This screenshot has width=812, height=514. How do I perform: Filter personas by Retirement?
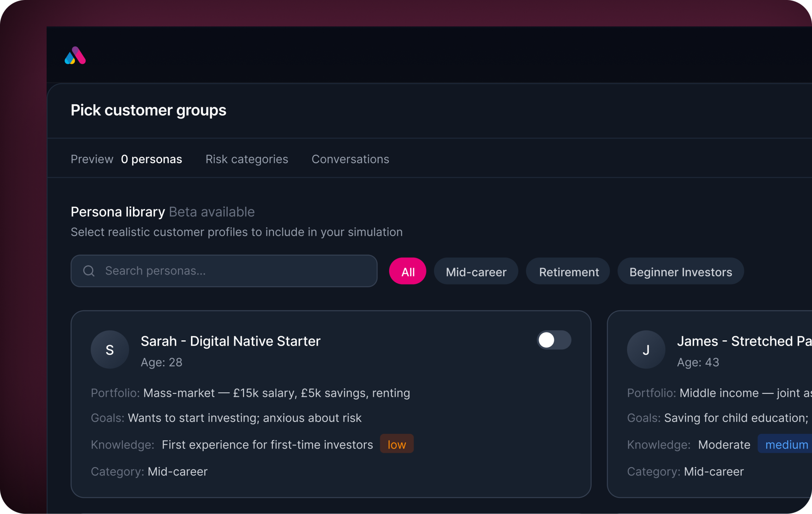pyautogui.click(x=568, y=271)
